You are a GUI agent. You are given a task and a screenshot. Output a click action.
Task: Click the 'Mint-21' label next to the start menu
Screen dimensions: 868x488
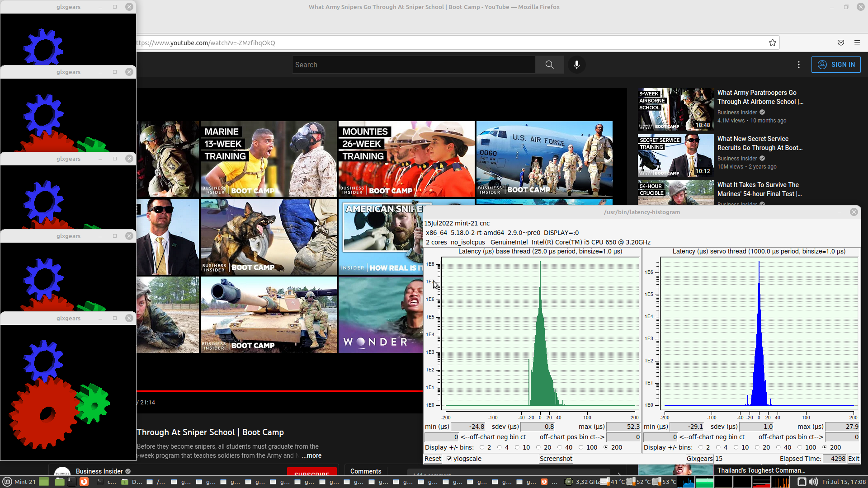point(25,482)
